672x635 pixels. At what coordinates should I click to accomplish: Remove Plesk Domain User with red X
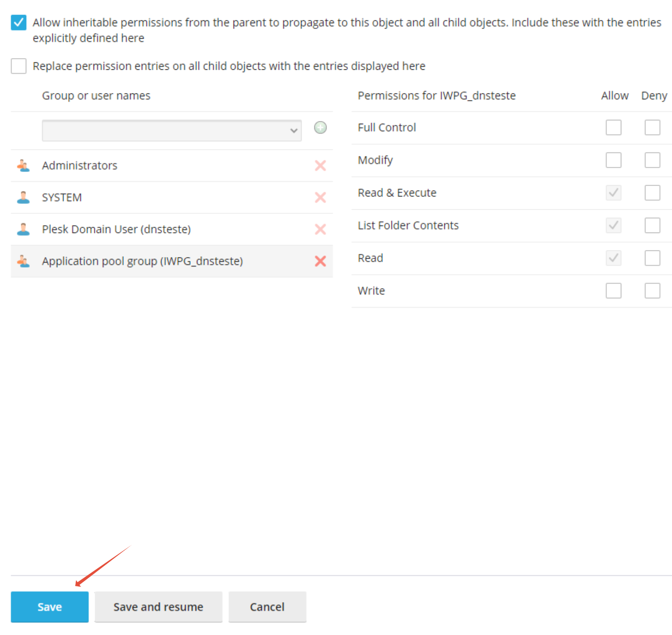(320, 229)
